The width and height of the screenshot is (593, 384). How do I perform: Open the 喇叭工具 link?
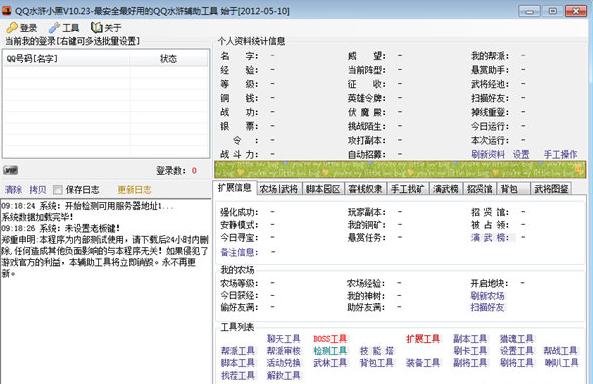[561, 363]
